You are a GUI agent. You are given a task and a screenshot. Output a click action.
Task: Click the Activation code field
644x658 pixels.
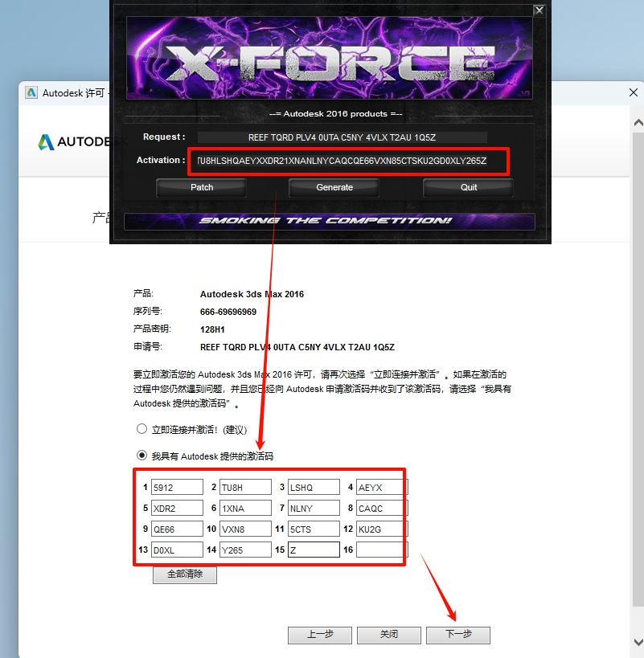(x=348, y=161)
